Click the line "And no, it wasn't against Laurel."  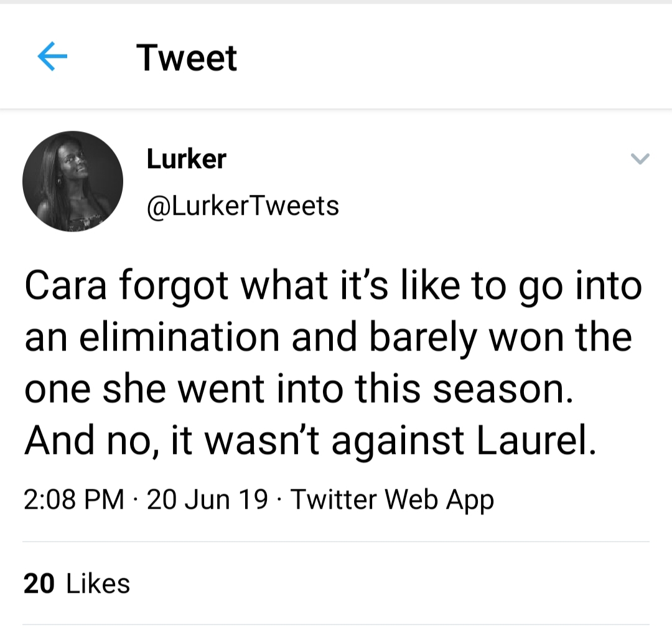tap(310, 441)
